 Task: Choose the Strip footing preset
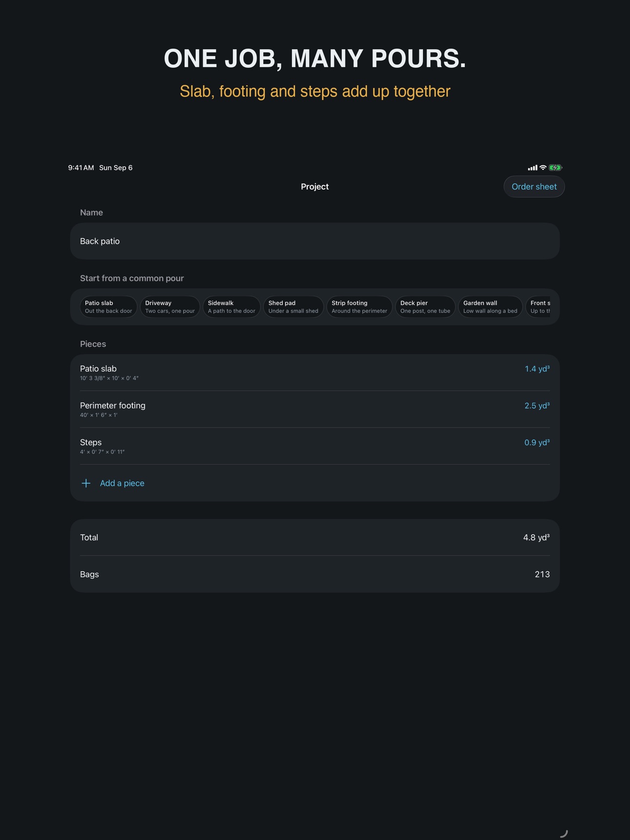pos(359,307)
